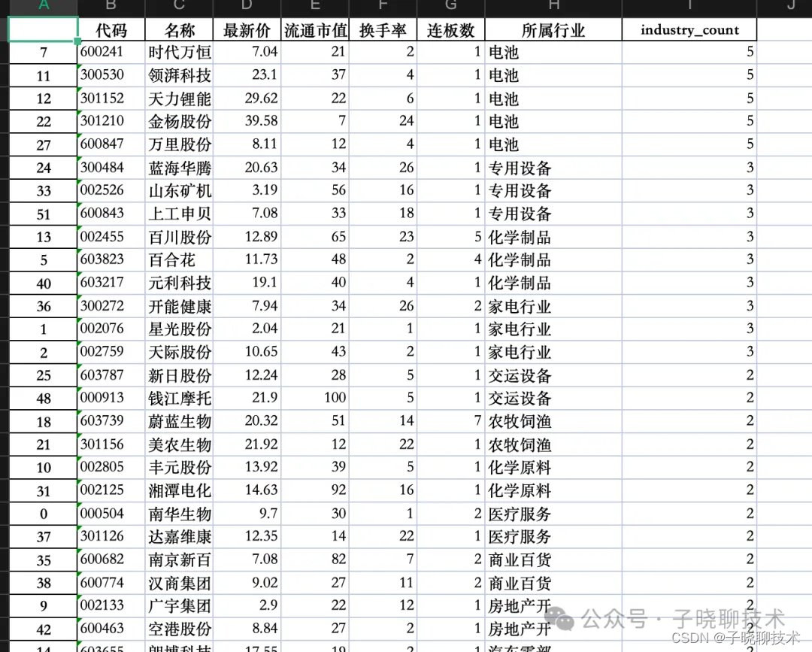Click the 电池 industry cell beside 万里股份
This screenshot has width=812, height=652.
pyautogui.click(x=554, y=144)
